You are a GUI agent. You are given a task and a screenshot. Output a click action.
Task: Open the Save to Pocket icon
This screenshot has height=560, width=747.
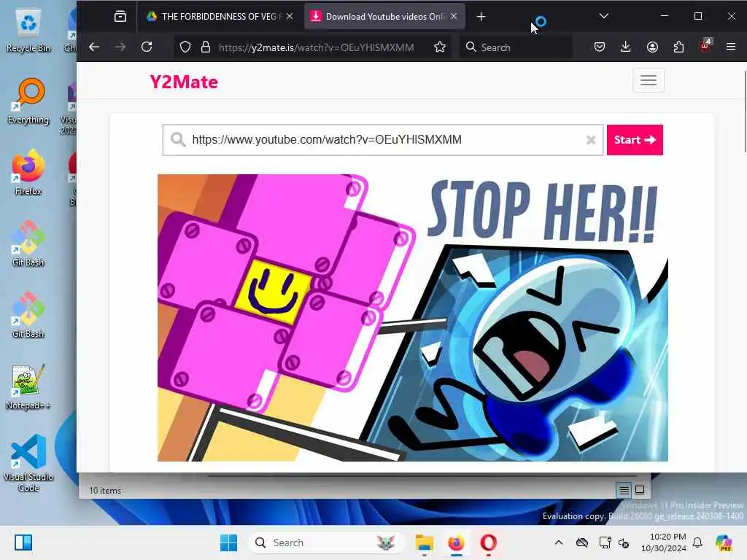click(600, 47)
